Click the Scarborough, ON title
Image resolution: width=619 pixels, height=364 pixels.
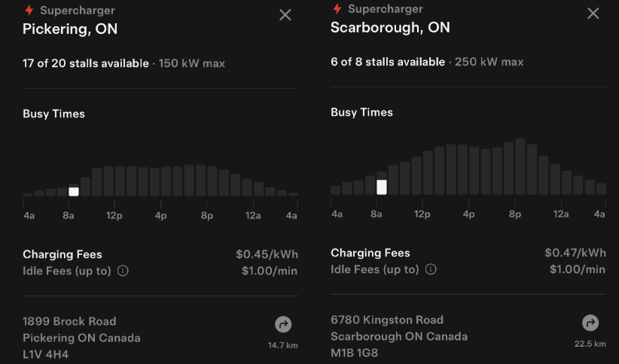click(390, 28)
